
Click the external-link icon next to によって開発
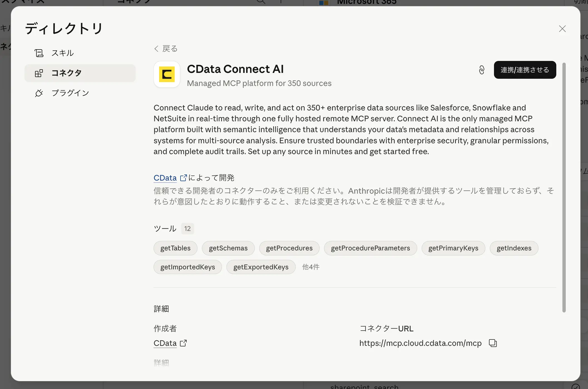point(184,178)
